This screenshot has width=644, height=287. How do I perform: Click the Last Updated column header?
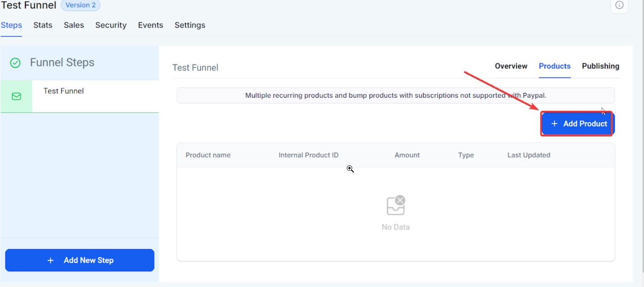[x=529, y=155]
